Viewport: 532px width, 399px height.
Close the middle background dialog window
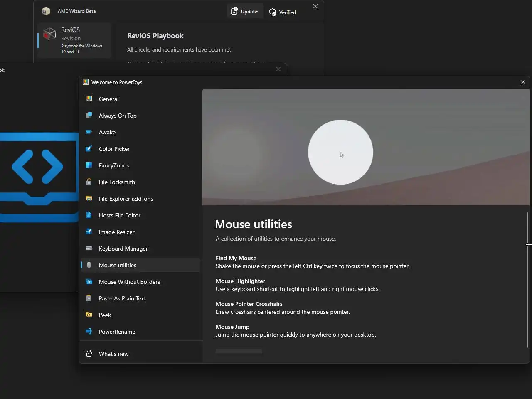point(278,69)
